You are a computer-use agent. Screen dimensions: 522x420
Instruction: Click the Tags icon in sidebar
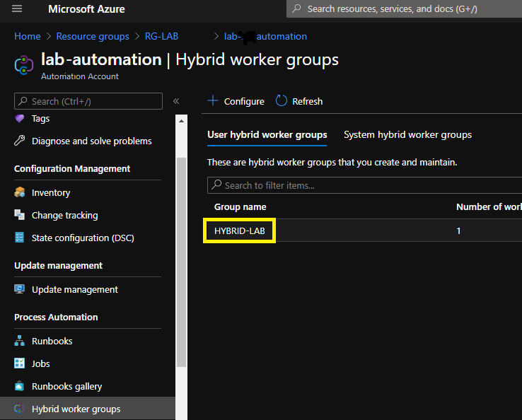tap(20, 118)
